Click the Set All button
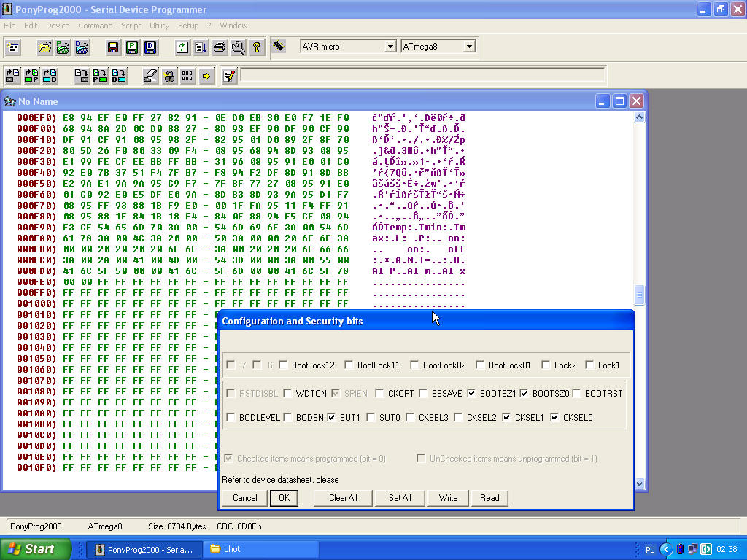Image resolution: width=747 pixels, height=560 pixels. (400, 497)
